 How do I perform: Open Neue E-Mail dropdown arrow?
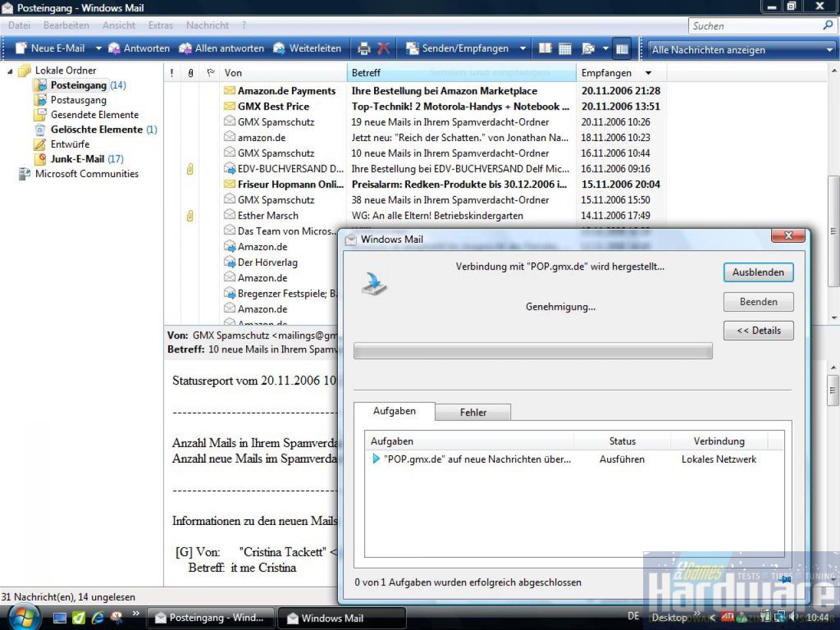[98, 49]
